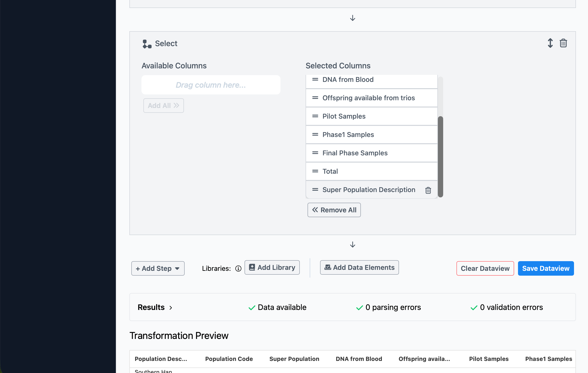The height and width of the screenshot is (373, 588).
Task: Click drag handle of Phase1 Samples
Action: point(315,134)
